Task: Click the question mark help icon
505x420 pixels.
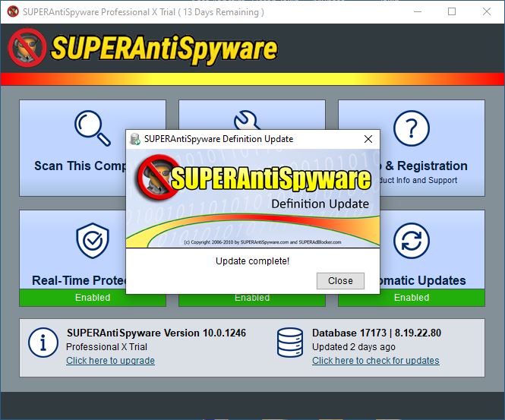Action: pos(412,128)
